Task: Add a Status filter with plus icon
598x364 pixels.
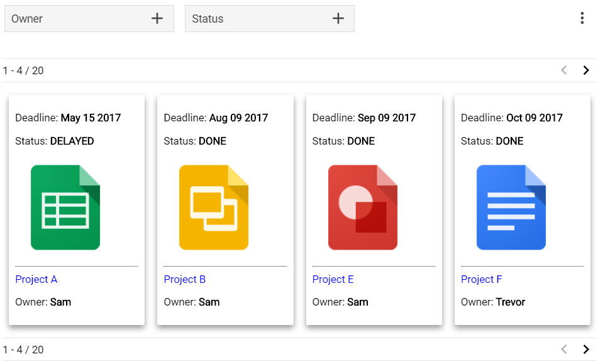Action: click(338, 18)
